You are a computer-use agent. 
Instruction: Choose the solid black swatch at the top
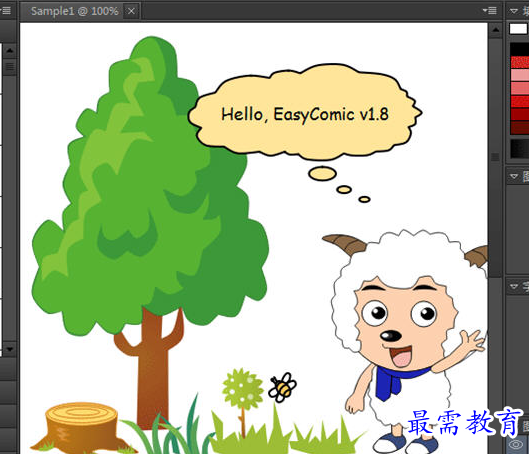[520, 49]
